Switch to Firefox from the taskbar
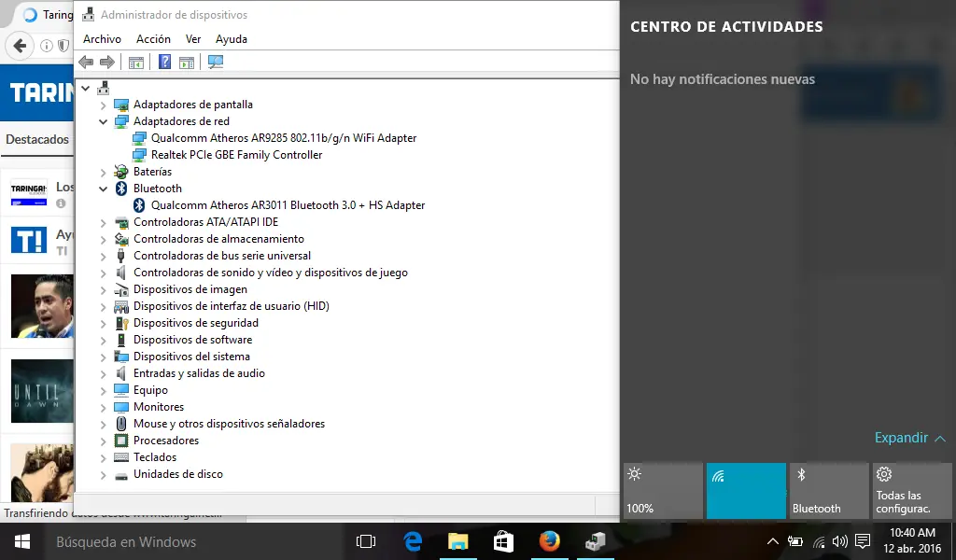This screenshot has width=956, height=560. click(549, 541)
